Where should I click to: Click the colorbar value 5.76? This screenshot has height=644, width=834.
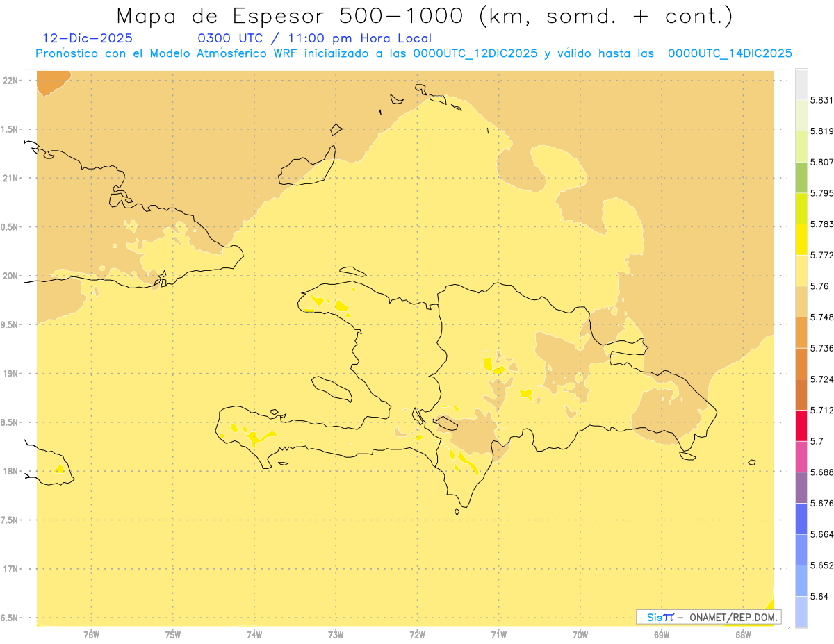[x=819, y=286]
